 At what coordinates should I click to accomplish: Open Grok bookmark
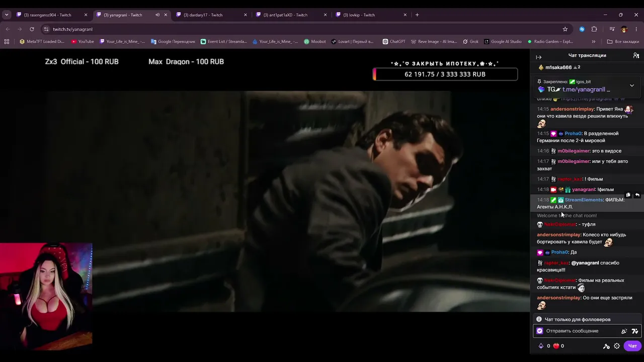tap(470, 42)
